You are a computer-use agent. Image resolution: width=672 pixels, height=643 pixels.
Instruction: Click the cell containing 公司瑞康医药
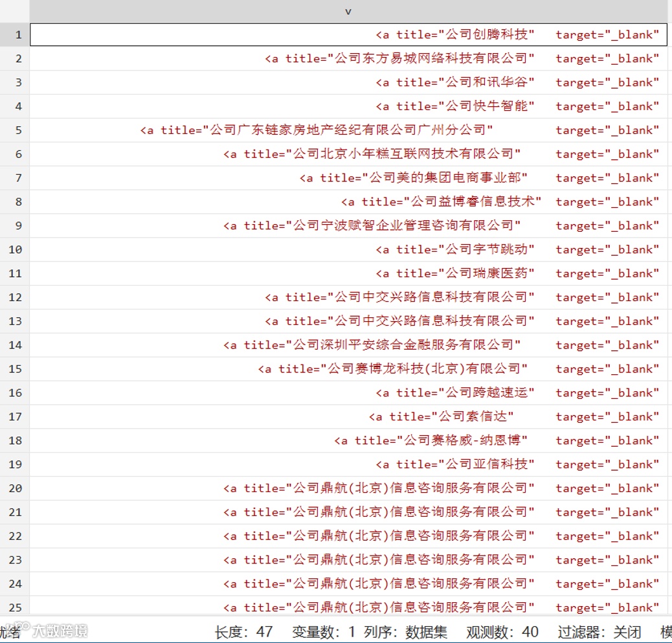[348, 273]
